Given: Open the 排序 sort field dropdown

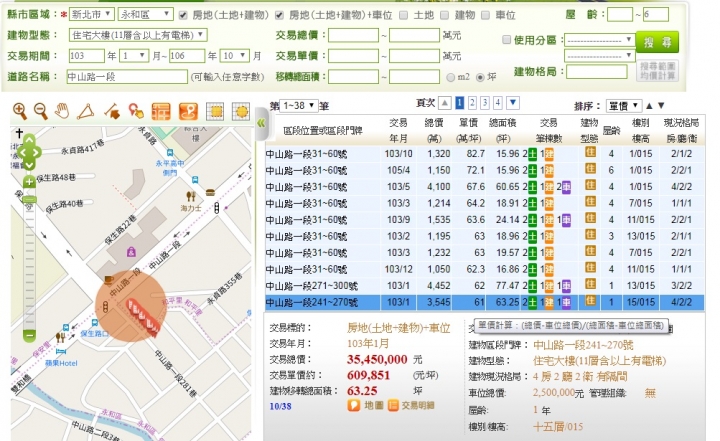Looking at the screenshot, I should click(x=623, y=106).
